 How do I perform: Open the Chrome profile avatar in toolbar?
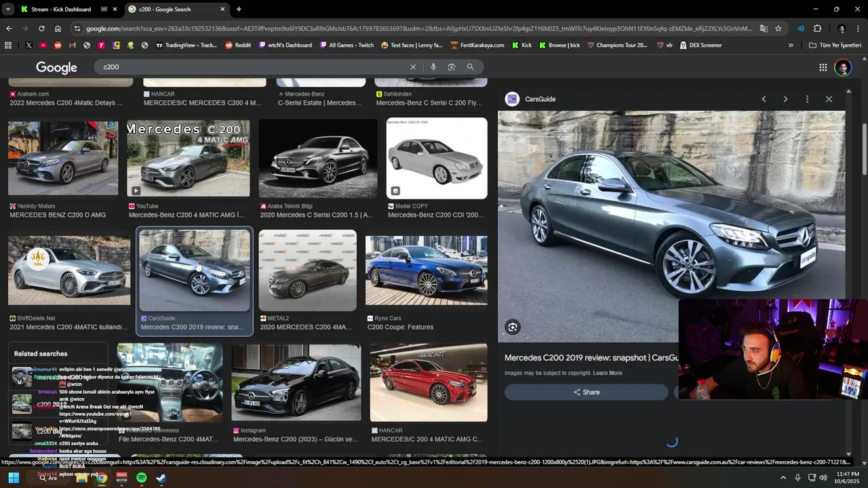tap(842, 28)
